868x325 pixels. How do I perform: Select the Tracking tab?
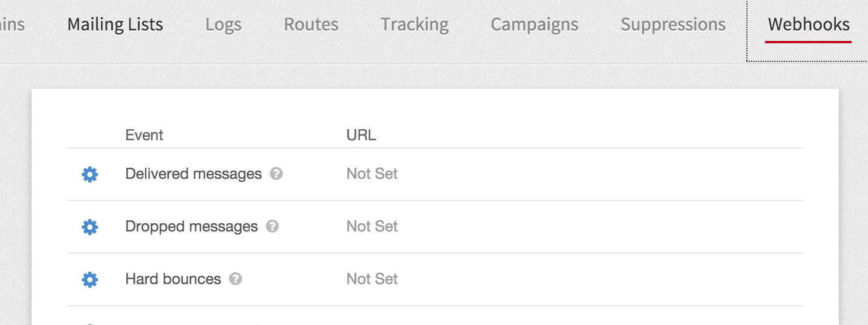[415, 25]
